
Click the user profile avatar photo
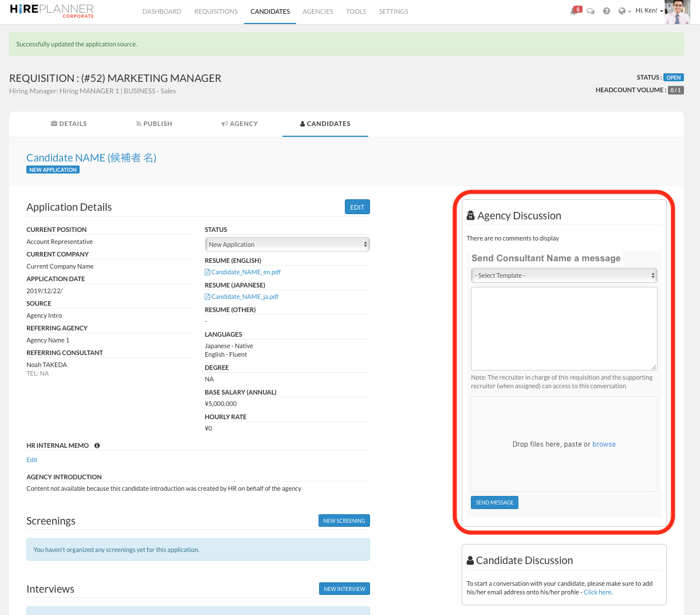pos(677,12)
